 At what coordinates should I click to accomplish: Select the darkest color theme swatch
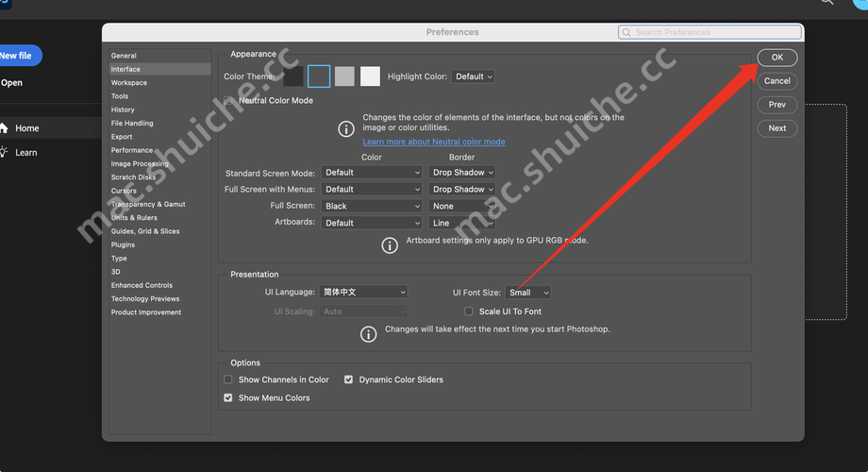[293, 76]
